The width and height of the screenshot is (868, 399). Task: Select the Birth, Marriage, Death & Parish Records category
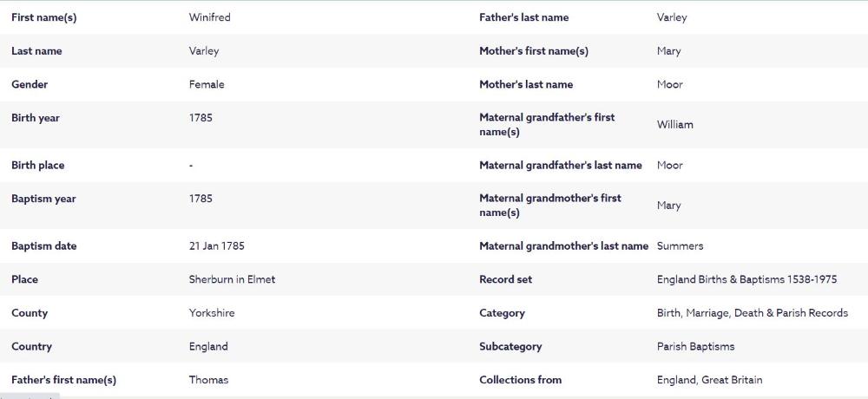click(752, 313)
